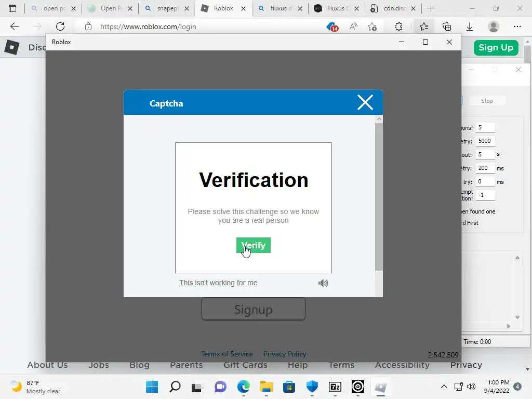
Task: Open the "This isn't working for me" link
Action: [218, 283]
